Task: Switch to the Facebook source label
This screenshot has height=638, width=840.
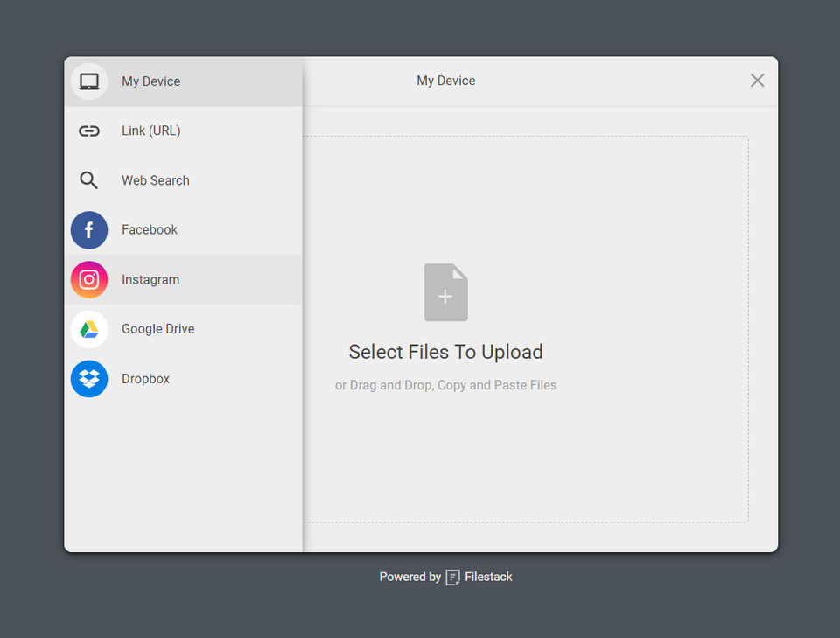Action: pos(150,230)
